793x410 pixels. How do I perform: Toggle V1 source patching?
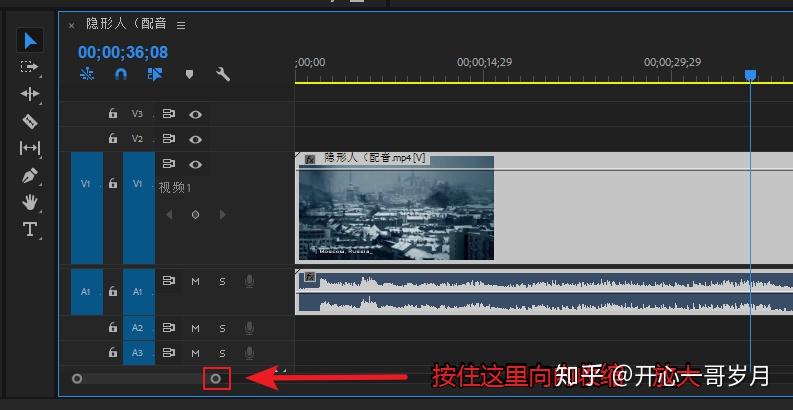click(86, 208)
